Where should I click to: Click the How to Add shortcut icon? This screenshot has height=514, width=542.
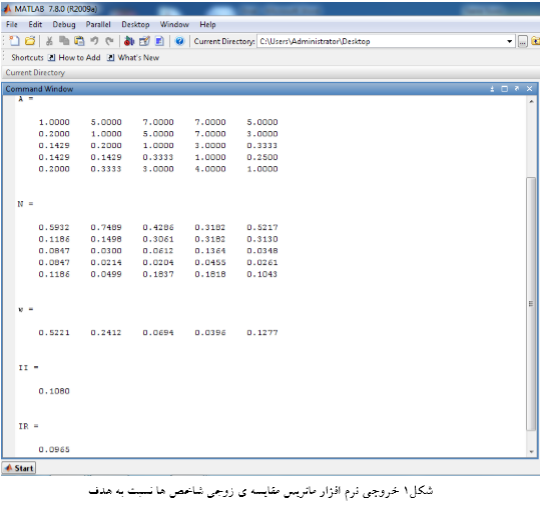(52, 58)
